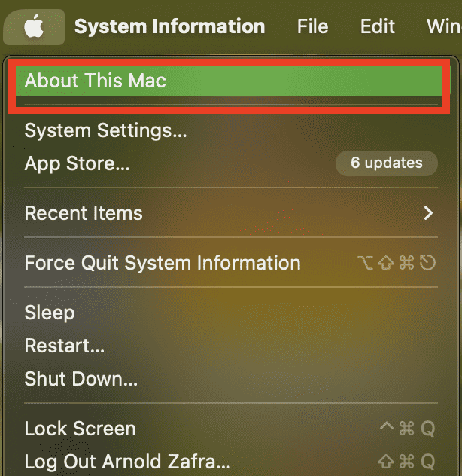Click the Force Quit keyboard shortcut symbols

coord(397,263)
